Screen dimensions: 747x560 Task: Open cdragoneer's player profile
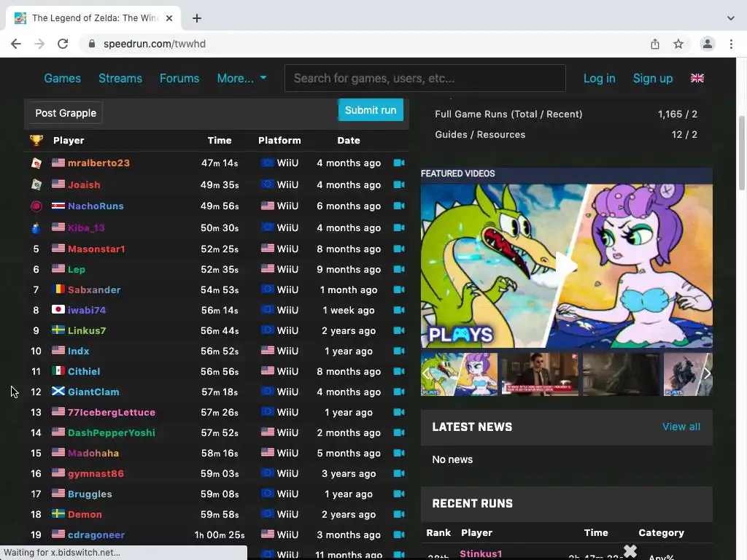pyautogui.click(x=96, y=534)
